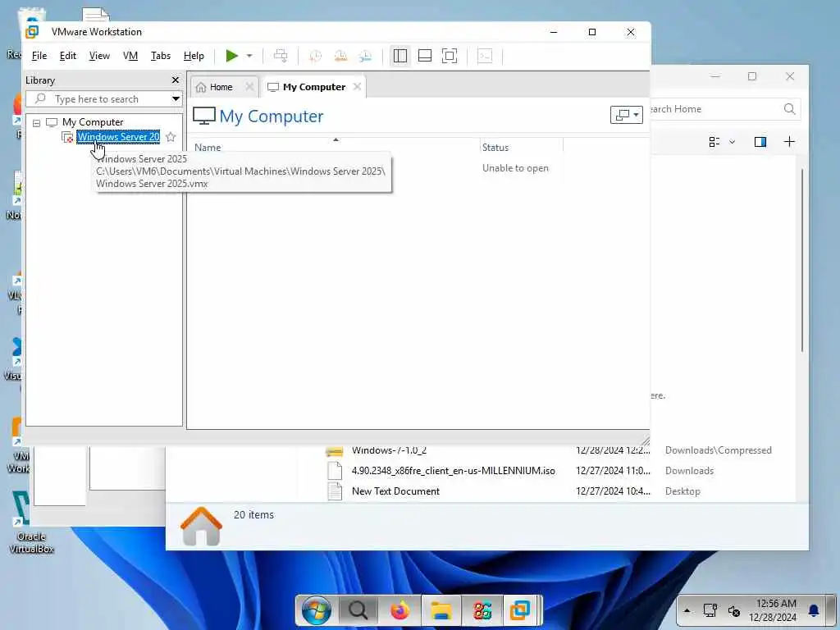Select Windows Server 2025 in library tree
This screenshot has width=840, height=630.
pos(118,137)
